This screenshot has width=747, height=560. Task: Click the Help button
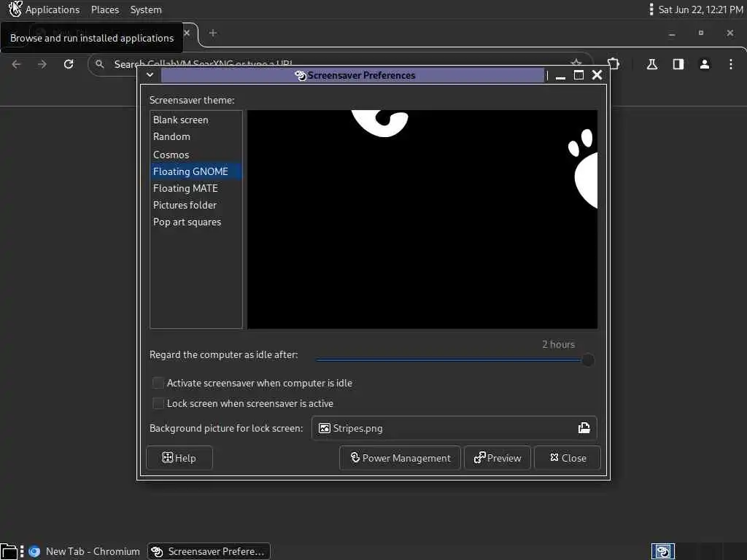(179, 458)
